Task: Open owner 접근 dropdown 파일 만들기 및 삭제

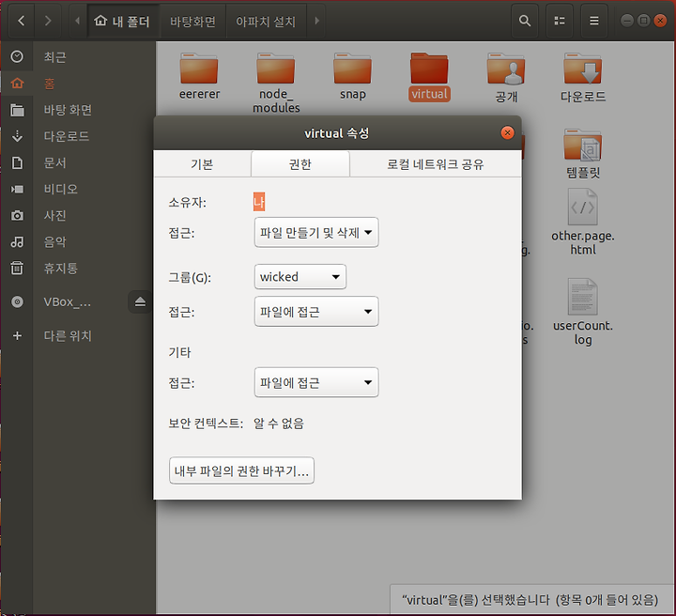Action: [316, 232]
